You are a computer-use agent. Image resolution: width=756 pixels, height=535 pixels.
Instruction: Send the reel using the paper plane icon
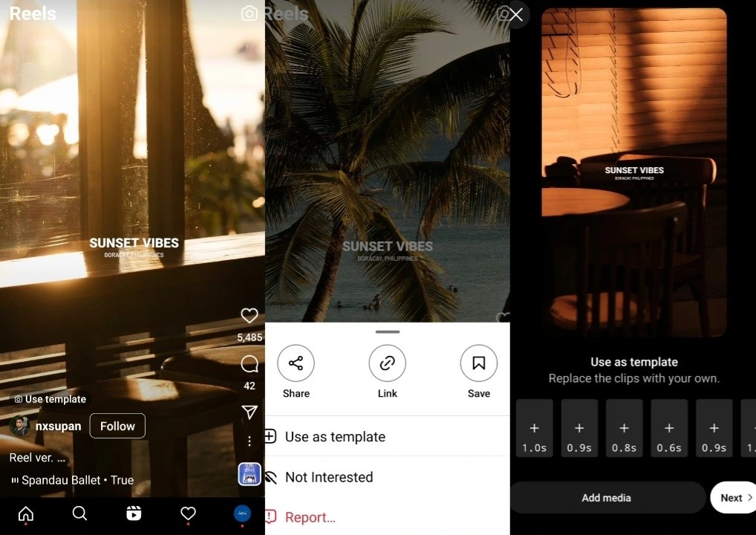(x=250, y=412)
